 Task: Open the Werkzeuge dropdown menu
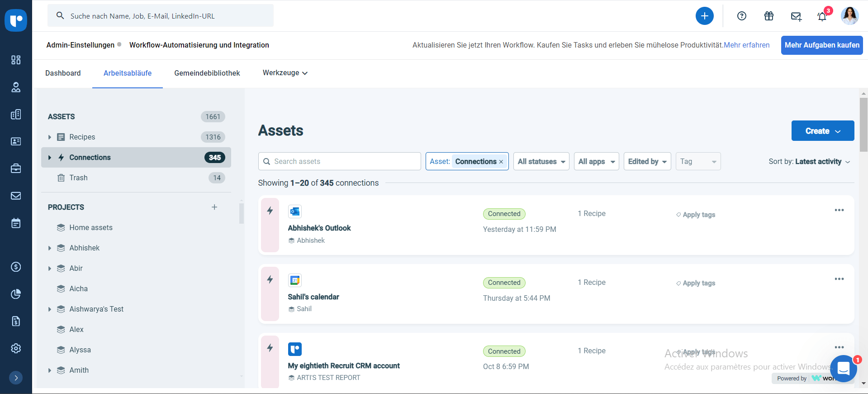(x=285, y=73)
